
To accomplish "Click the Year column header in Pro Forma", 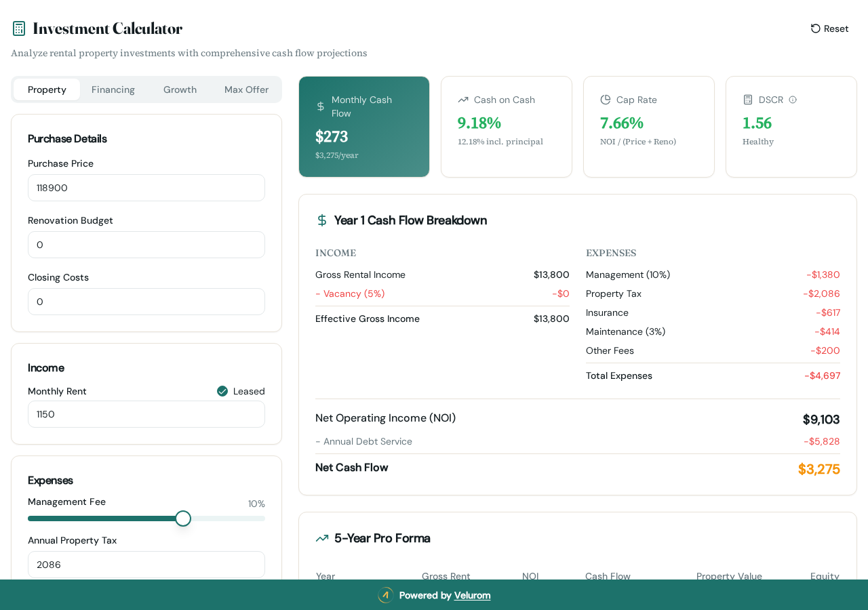I will tap(325, 576).
